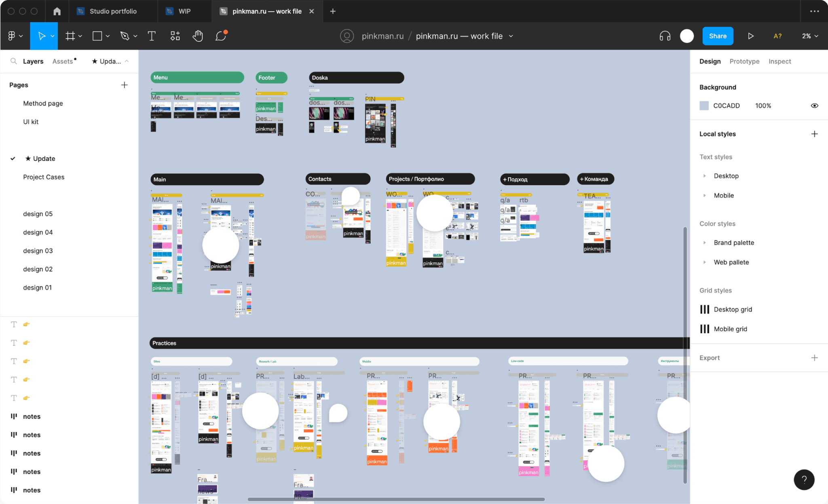Collapse the pages list chevron
Screen dimensions: 828x504
(127, 61)
